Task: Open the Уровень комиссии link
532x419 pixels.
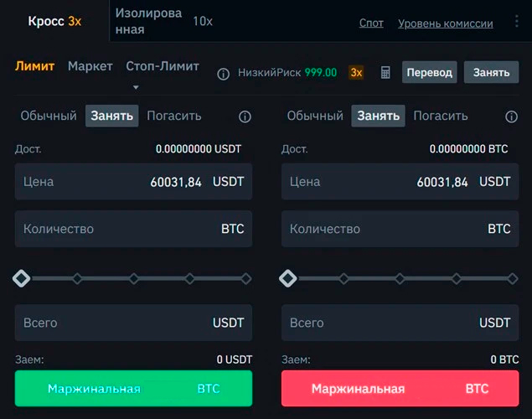Action: (x=446, y=23)
